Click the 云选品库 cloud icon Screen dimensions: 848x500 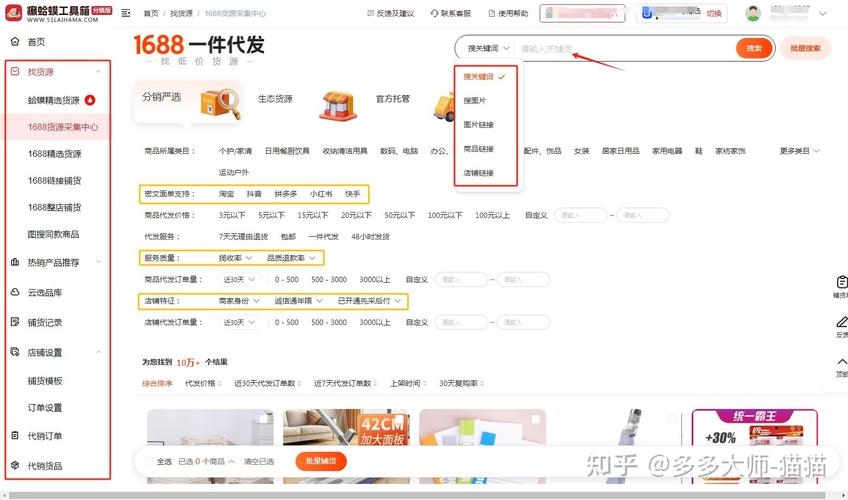(15, 292)
